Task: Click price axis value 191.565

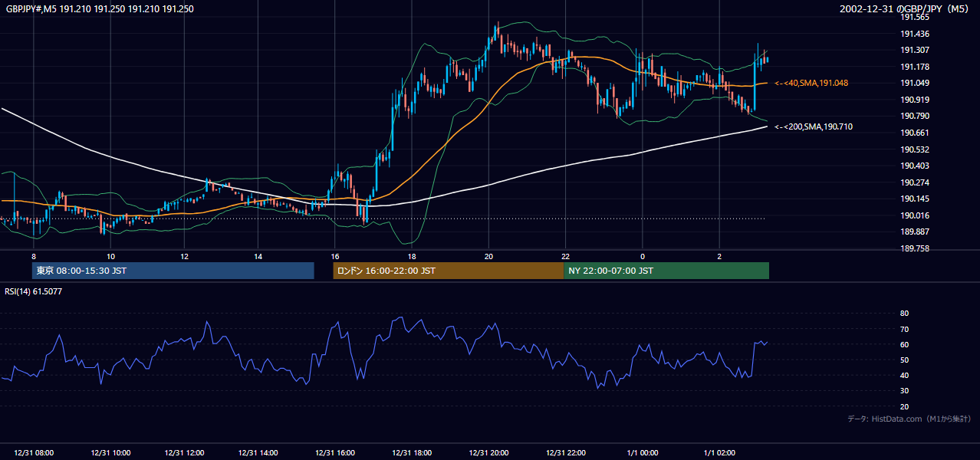Action: [914, 17]
